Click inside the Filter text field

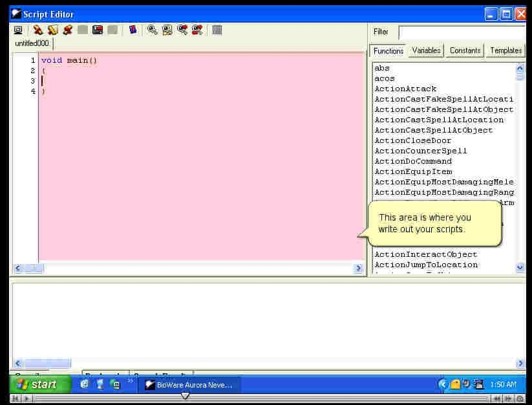pyautogui.click(x=462, y=32)
